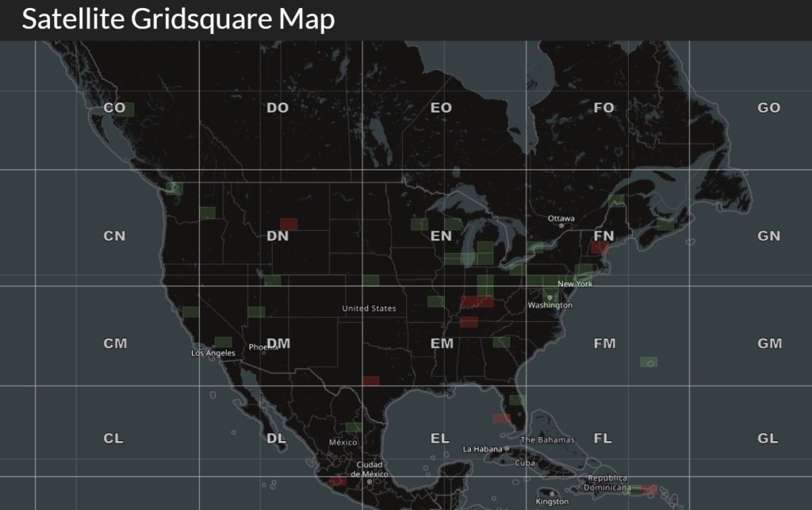Screen dimensions: 812x510
Task: Click the Satellite Gridsquare Map title
Action: pyautogui.click(x=178, y=20)
